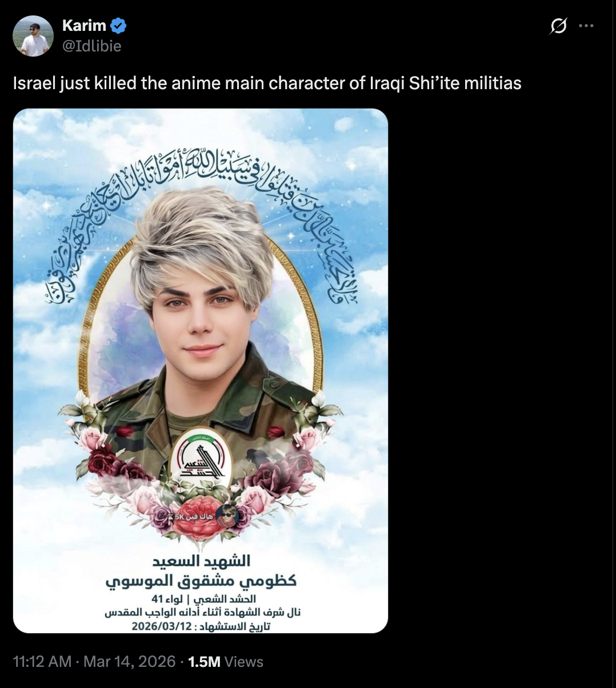Click the 2026/03/12 date line in poster

point(201,626)
